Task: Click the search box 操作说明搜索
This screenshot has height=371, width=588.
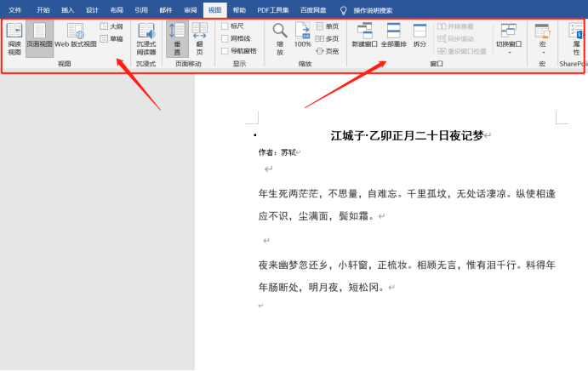Action: coord(373,10)
